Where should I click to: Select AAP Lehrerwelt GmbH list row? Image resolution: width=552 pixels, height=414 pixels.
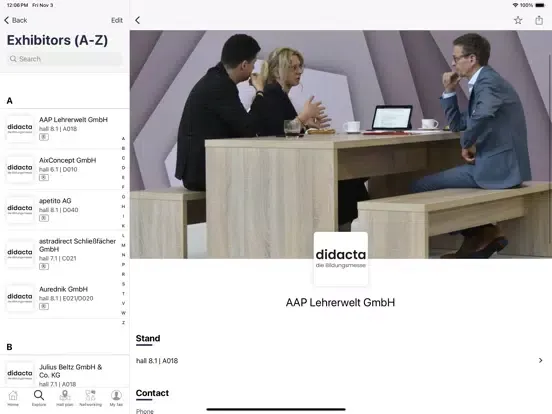point(65,128)
